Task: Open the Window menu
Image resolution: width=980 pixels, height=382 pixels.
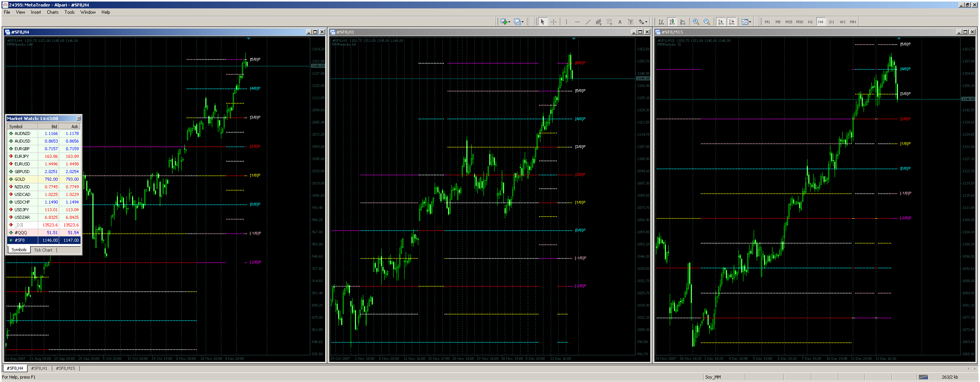Action: pos(88,12)
